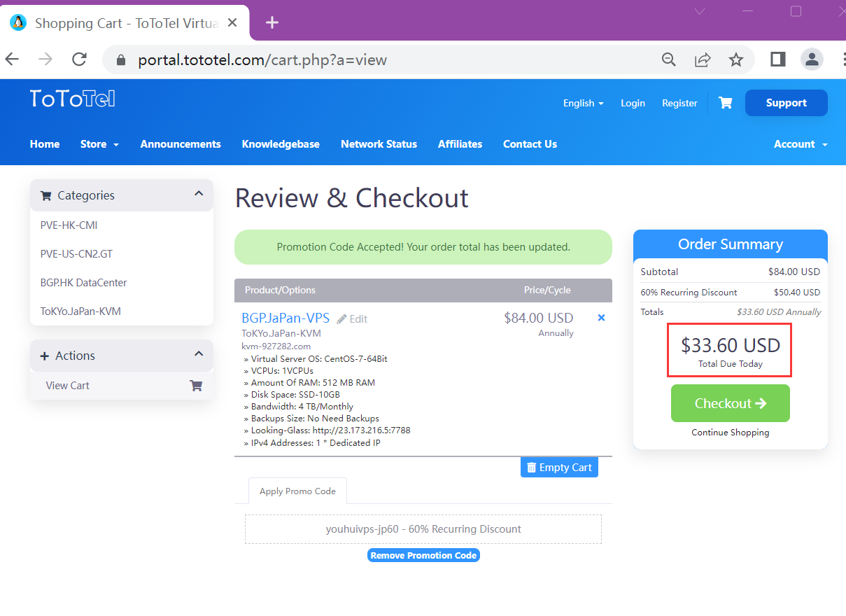Open the browser tab search chevron
846x616 pixels.
point(700,11)
